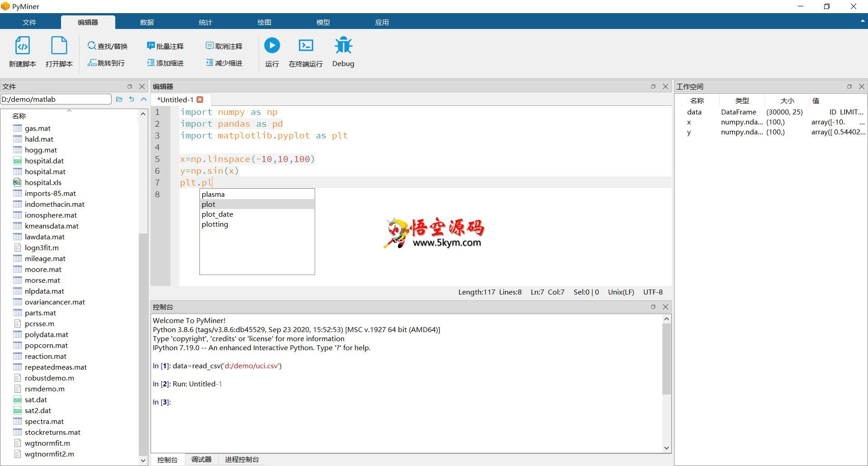Float the 控制台 panel
Image resolution: width=868 pixels, height=466 pixels.
tap(653, 307)
